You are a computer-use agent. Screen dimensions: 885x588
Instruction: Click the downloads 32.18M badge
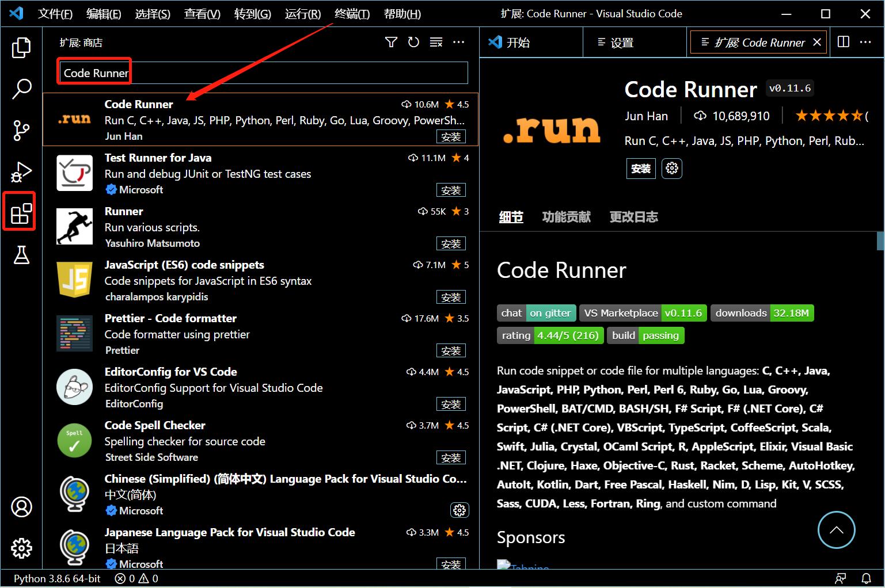click(x=762, y=313)
